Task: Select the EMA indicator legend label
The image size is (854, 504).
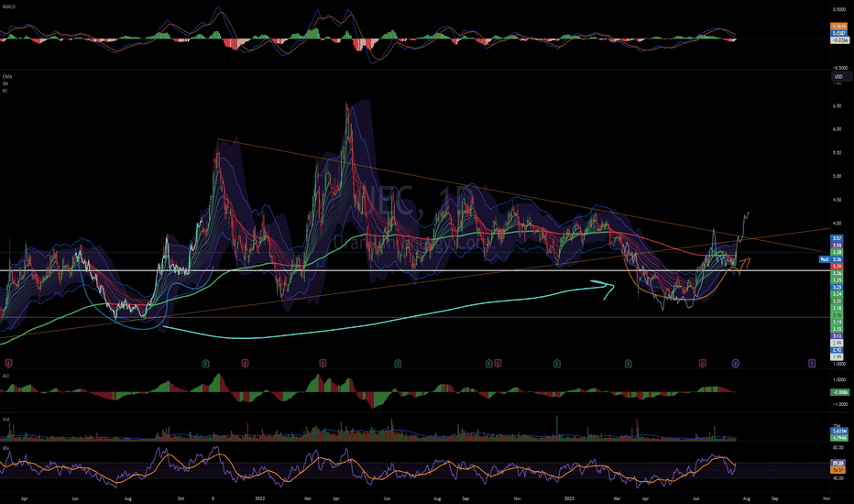Action: 6,77
